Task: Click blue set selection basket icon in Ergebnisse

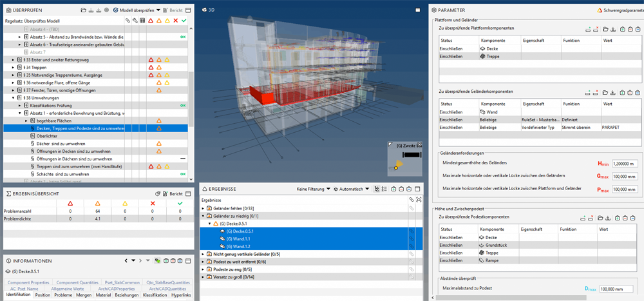Action: 408,189
